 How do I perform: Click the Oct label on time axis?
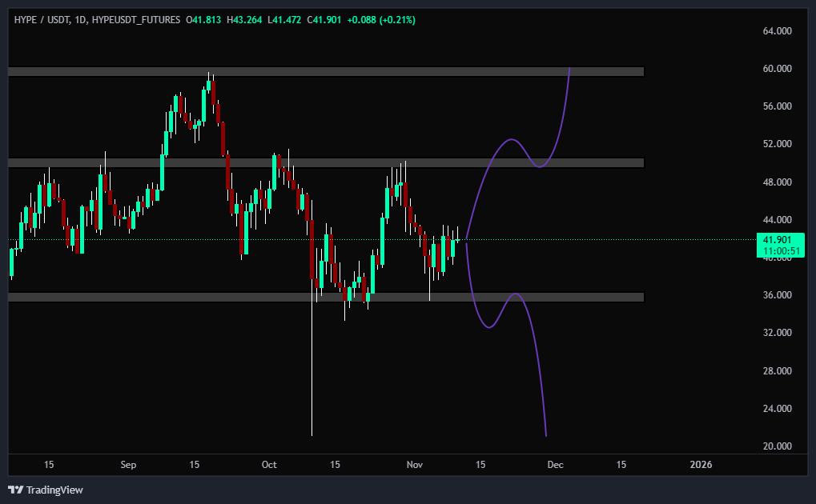click(269, 465)
